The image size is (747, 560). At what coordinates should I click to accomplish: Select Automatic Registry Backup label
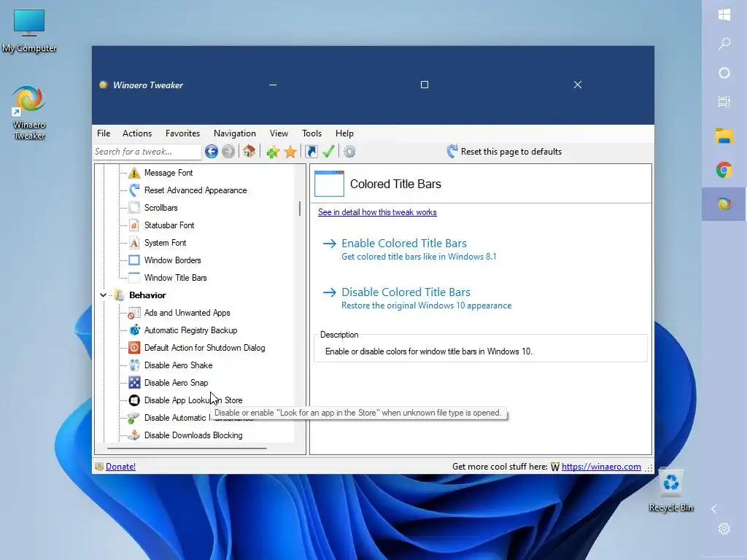point(190,330)
